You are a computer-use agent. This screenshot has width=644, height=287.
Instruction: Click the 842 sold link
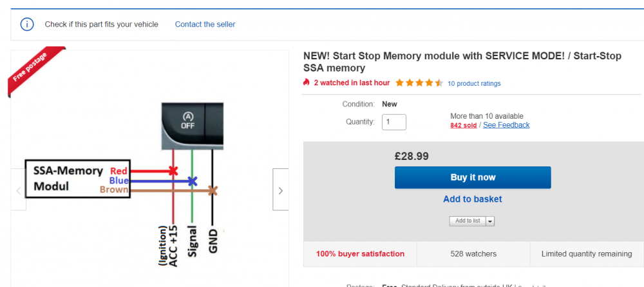pos(463,125)
